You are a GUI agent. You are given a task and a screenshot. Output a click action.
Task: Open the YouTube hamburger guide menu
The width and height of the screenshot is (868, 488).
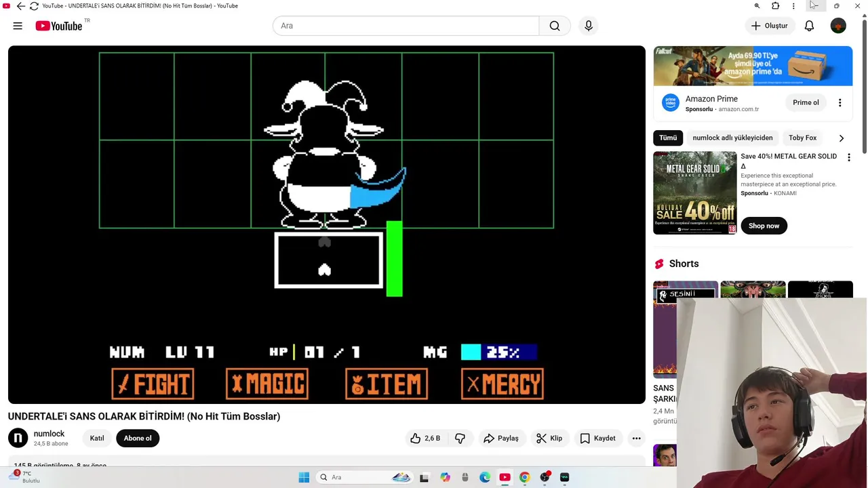(x=18, y=26)
